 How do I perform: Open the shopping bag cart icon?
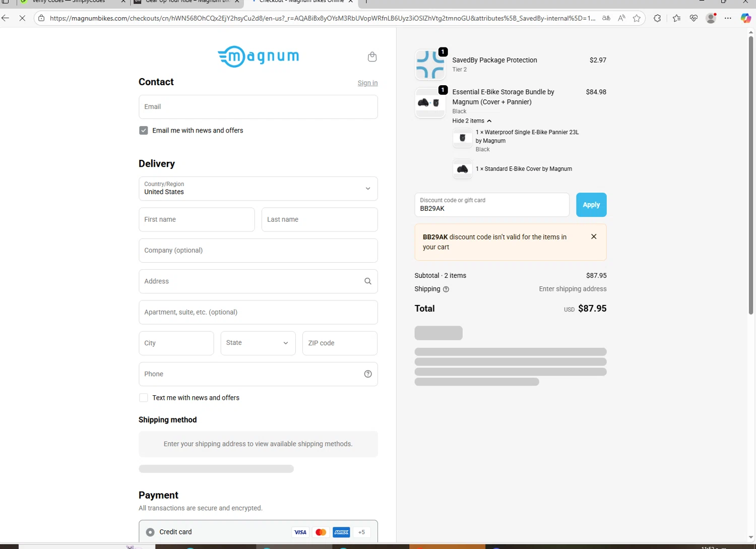click(x=372, y=56)
